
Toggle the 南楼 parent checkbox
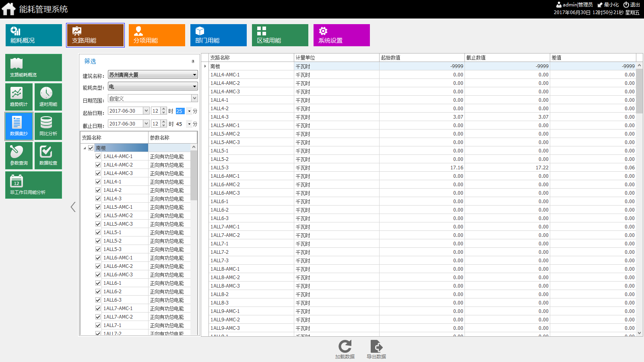click(91, 148)
